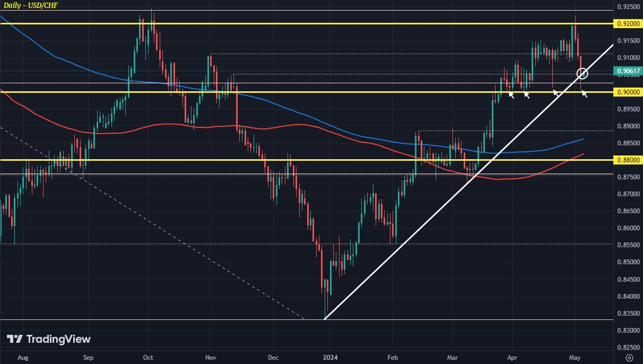Click the Mar label on time axis
Screen dimensions: 643x364
click(453, 358)
